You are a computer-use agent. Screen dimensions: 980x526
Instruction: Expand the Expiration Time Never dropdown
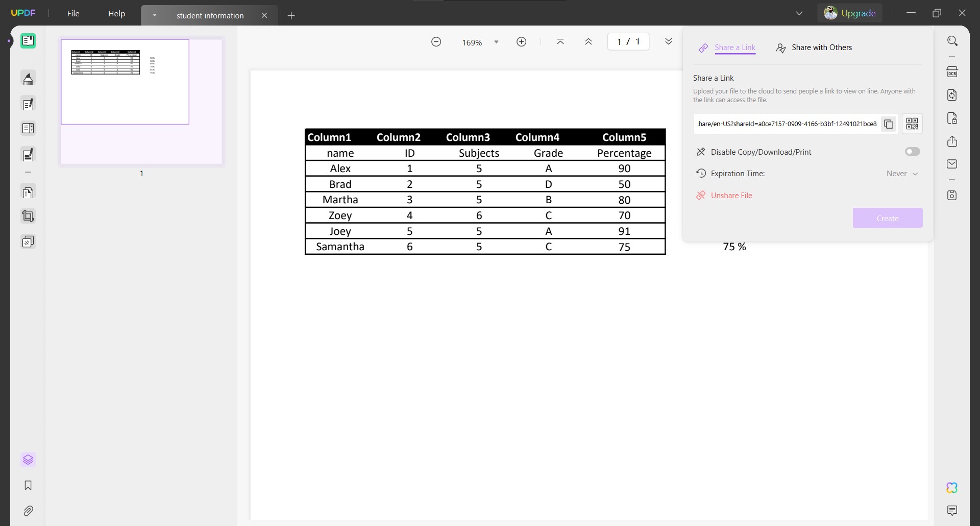click(x=902, y=174)
